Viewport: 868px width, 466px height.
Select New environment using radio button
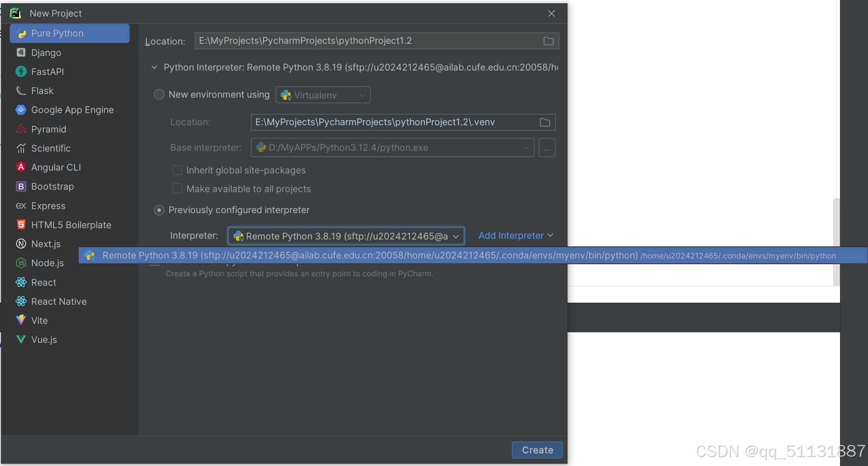click(x=159, y=94)
